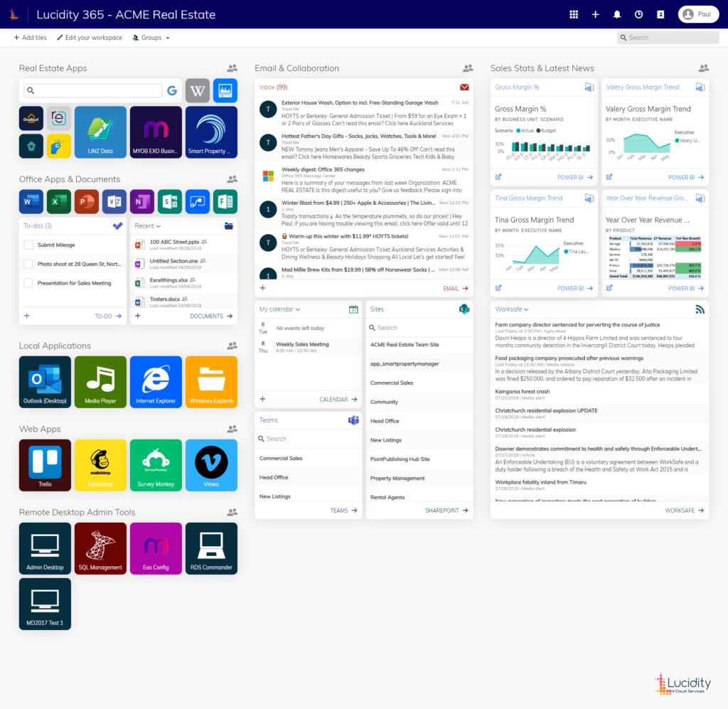This screenshot has height=709, width=728.
Task: Click the Google search input box
Action: 93,90
